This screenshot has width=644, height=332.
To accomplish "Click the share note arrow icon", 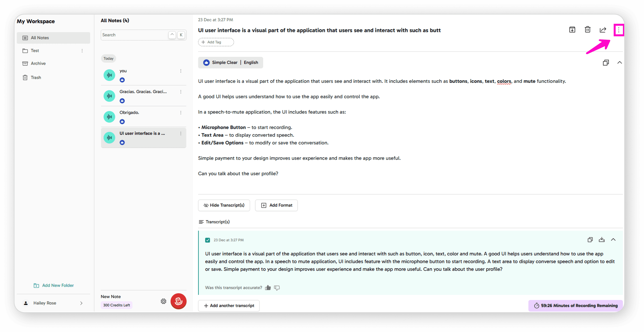I will click(603, 30).
